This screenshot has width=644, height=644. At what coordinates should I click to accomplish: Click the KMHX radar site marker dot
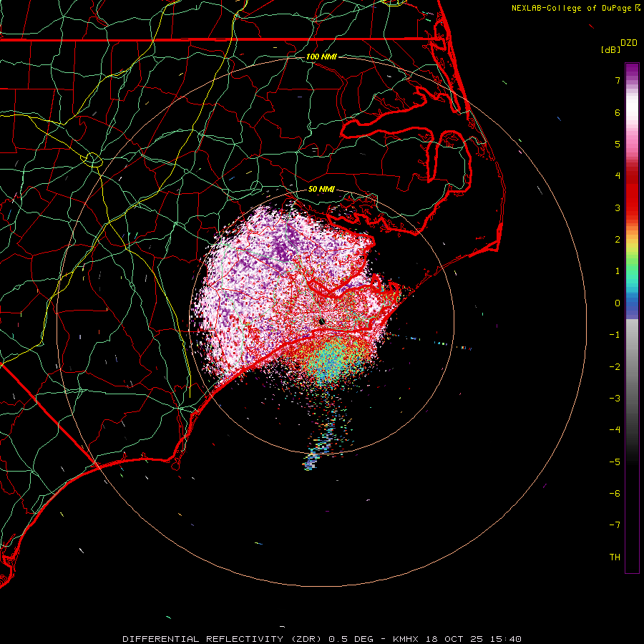[322, 321]
